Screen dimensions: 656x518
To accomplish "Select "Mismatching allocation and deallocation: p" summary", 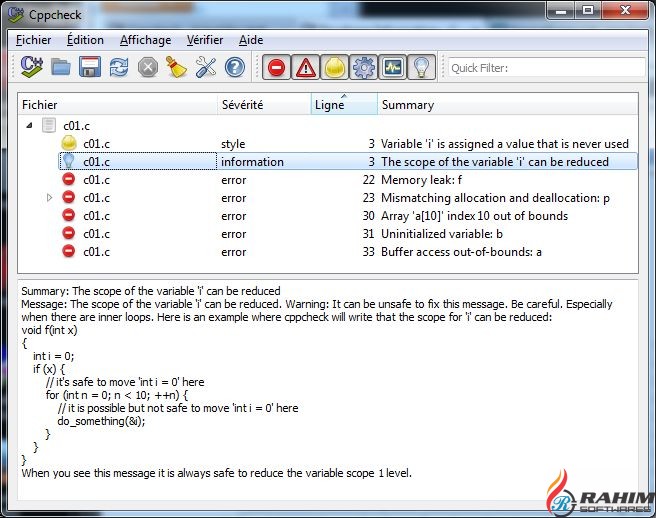I will point(495,198).
